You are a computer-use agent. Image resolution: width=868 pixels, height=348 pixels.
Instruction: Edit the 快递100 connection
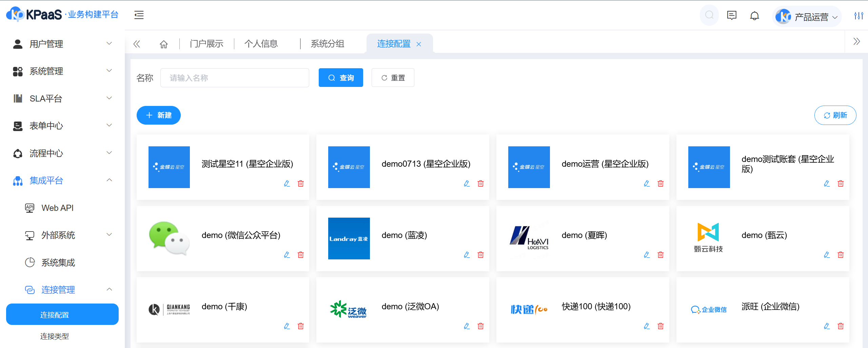[x=647, y=326]
